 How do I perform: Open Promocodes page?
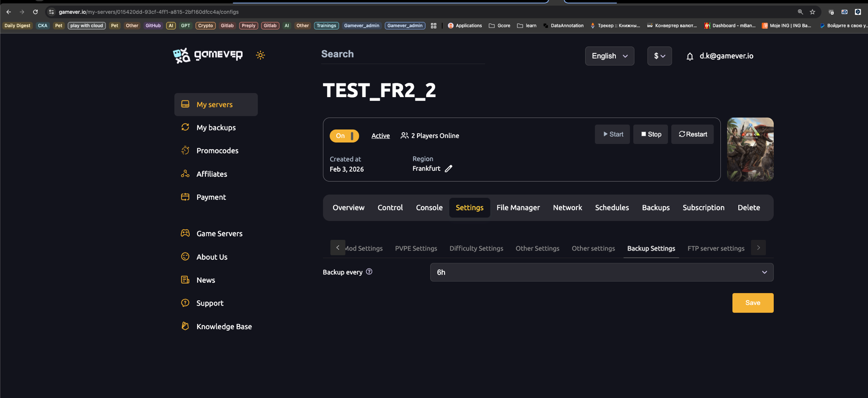click(217, 150)
